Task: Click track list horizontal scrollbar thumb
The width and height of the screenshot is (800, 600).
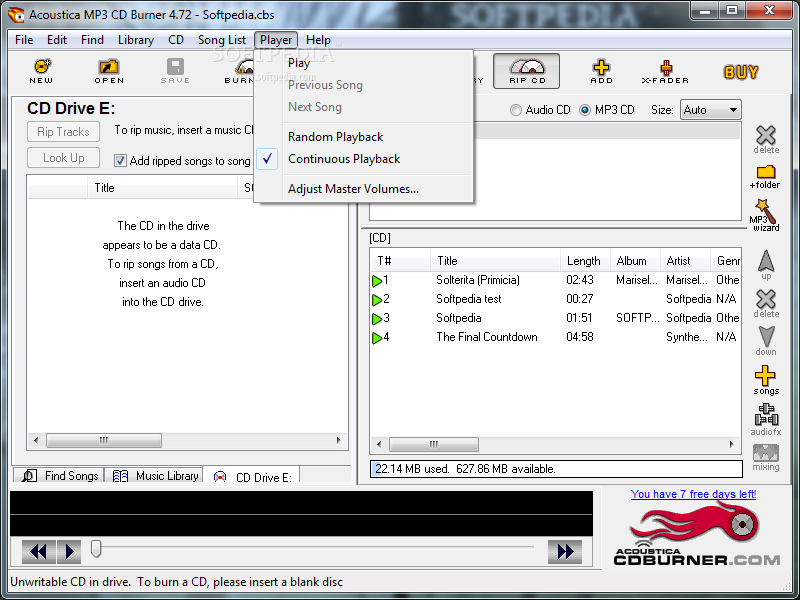Action: click(434, 444)
